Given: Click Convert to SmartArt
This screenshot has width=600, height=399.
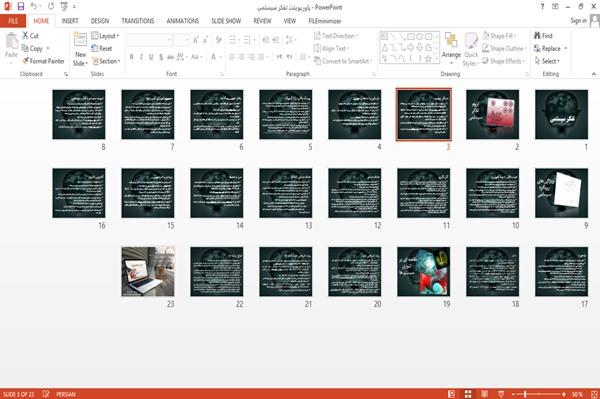Looking at the screenshot, I should click(x=342, y=61).
